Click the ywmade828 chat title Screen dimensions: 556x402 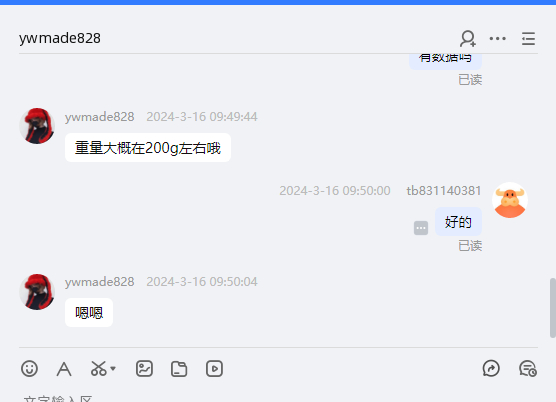pos(60,38)
